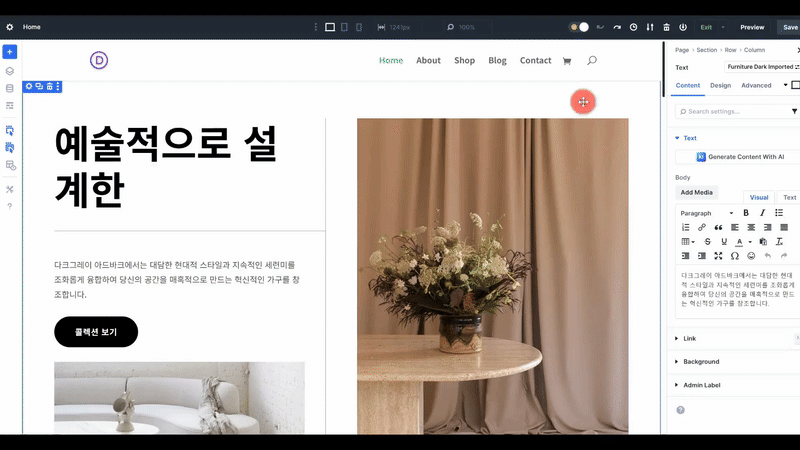The image size is (800, 450).
Task: Click the blue add module plus button
Action: tap(10, 52)
